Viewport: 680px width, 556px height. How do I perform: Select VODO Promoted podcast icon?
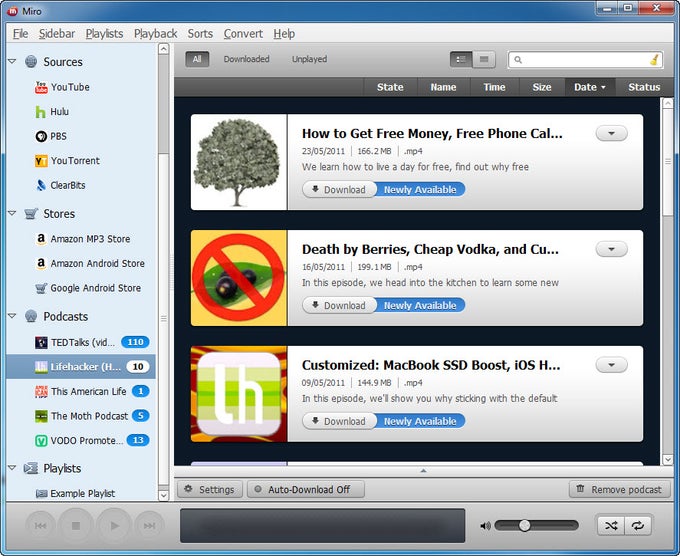coord(41,441)
